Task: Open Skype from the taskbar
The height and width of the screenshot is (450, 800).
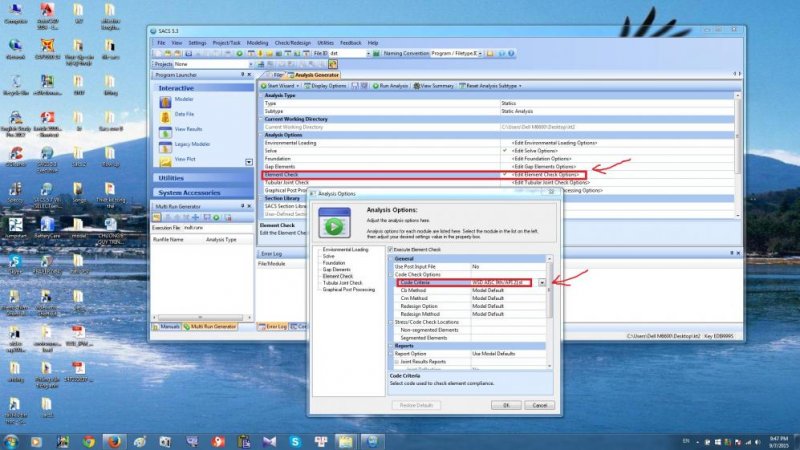Action: click(x=295, y=441)
